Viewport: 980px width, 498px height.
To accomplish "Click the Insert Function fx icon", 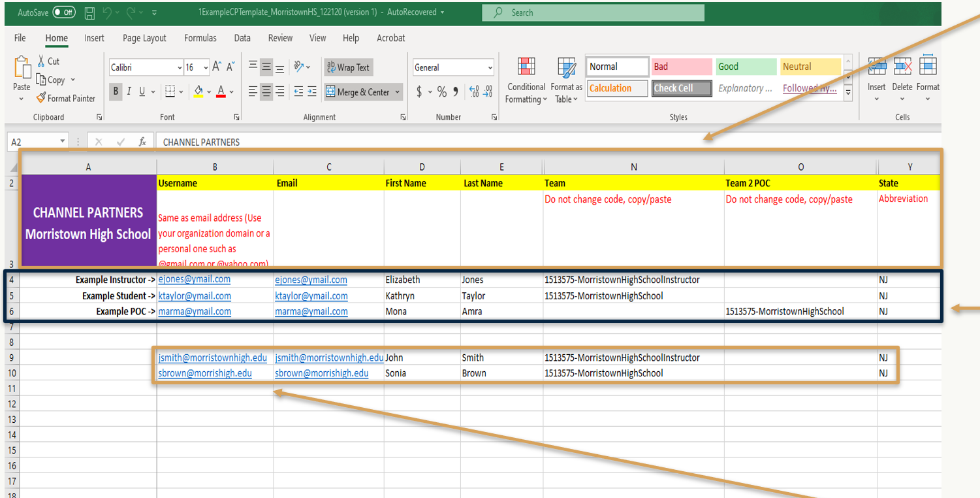I will 142,142.
